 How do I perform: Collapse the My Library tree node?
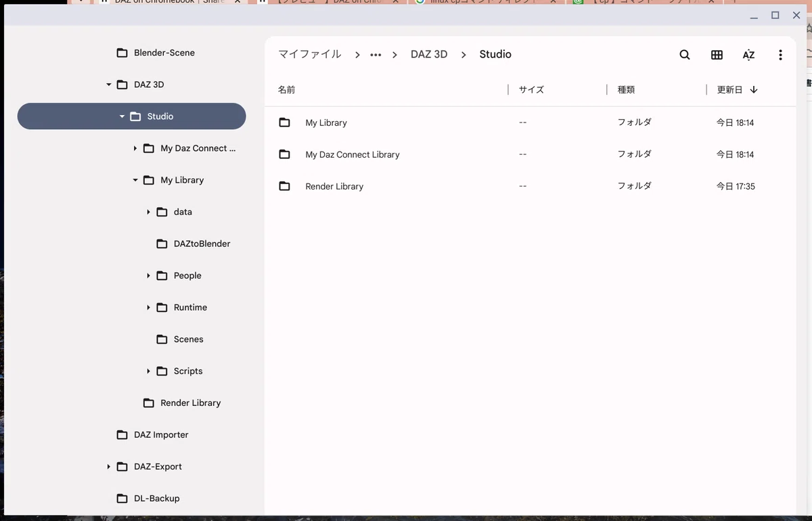point(135,180)
